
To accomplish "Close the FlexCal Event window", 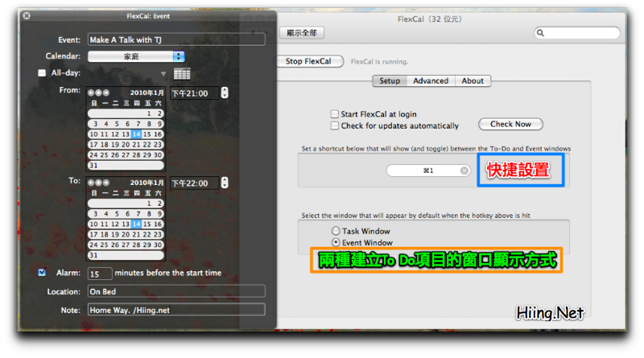I will pyautogui.click(x=27, y=15).
